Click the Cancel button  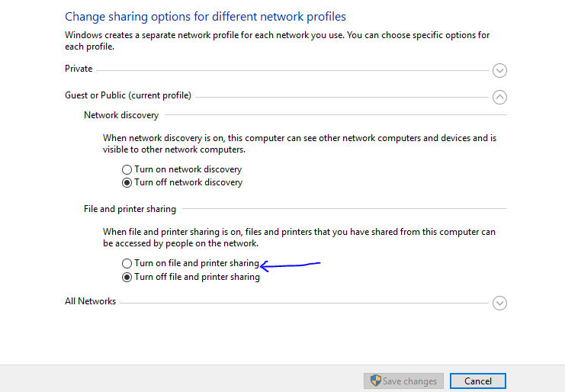click(x=478, y=381)
